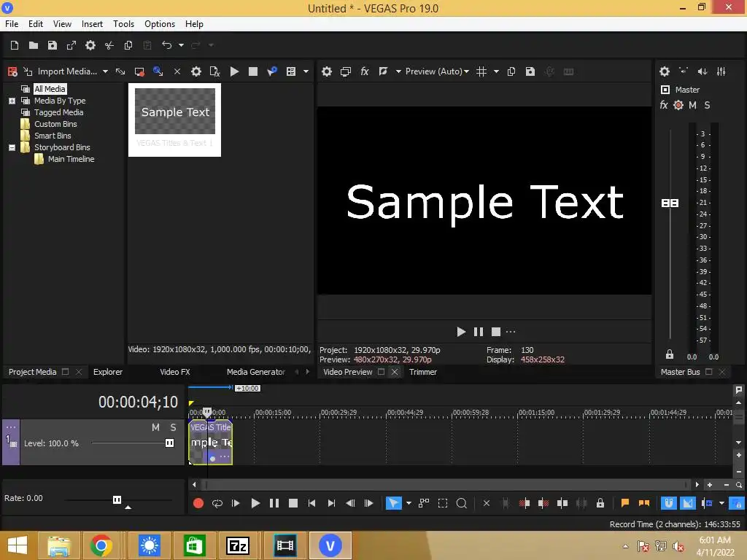
Task: Switch to Trimmer tab
Action: click(x=423, y=372)
